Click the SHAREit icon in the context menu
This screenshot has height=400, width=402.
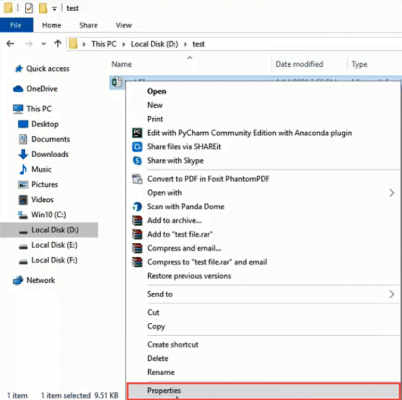point(137,147)
